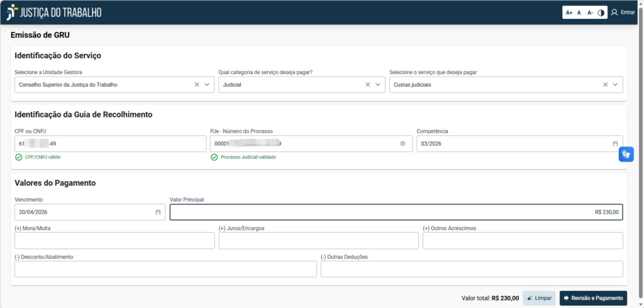Click help icon in Número do Processo field
This screenshot has height=308, width=644.
point(402,144)
